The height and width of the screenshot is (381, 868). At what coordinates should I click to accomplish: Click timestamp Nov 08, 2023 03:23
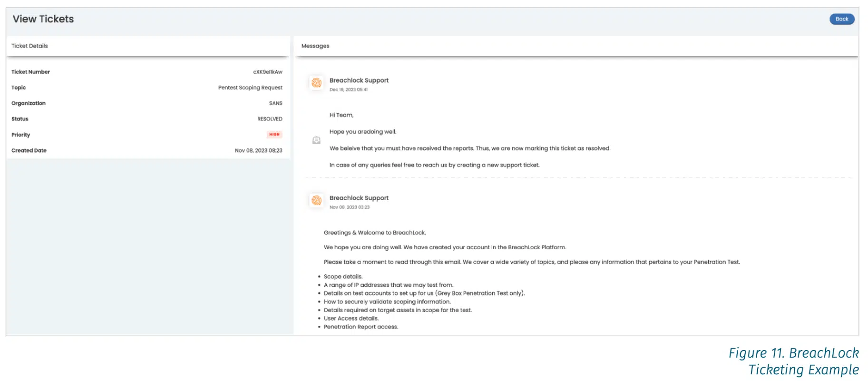click(x=350, y=207)
